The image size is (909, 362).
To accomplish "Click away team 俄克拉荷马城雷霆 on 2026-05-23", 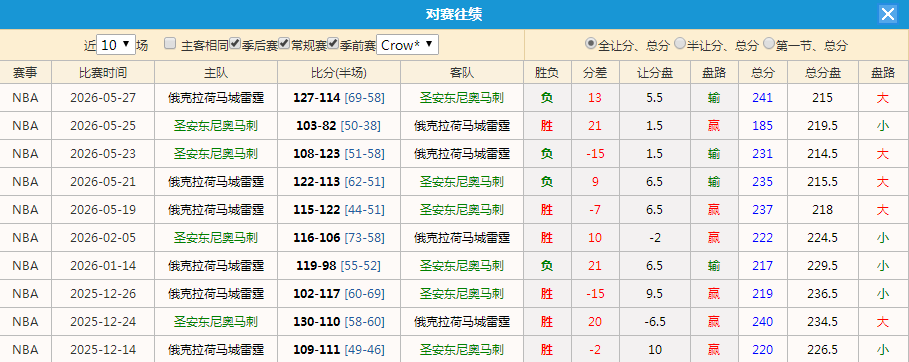I will click(461, 154).
